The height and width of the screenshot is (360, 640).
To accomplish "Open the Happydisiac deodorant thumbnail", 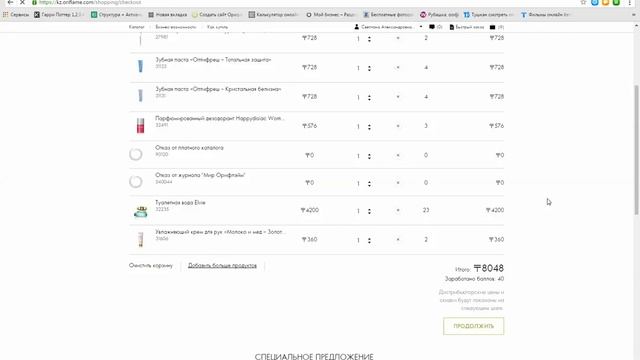I will pos(140,126).
